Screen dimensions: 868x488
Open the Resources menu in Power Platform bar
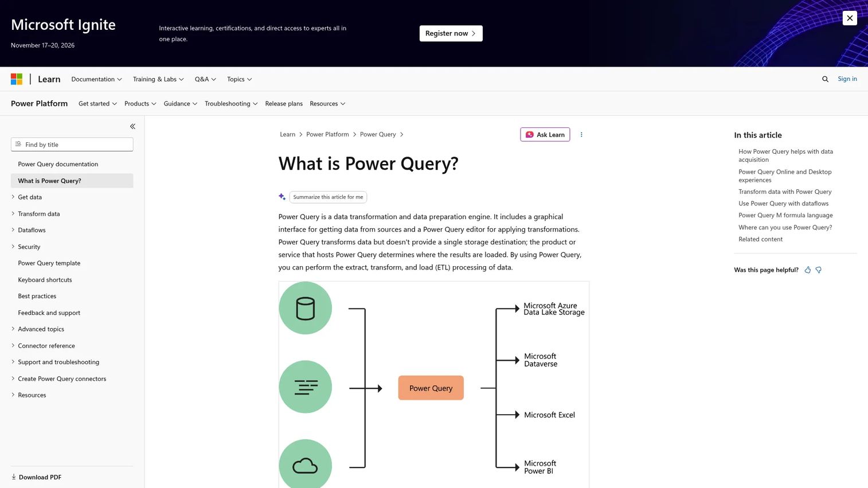[327, 104]
